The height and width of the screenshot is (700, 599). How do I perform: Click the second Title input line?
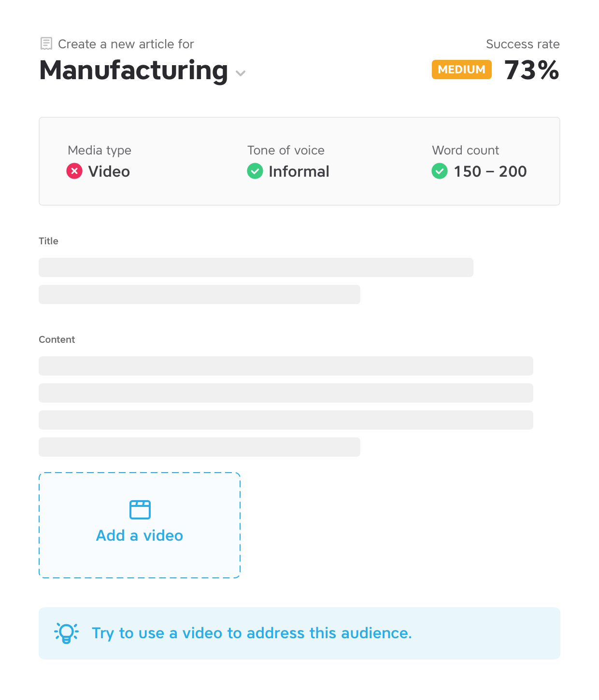(x=200, y=294)
